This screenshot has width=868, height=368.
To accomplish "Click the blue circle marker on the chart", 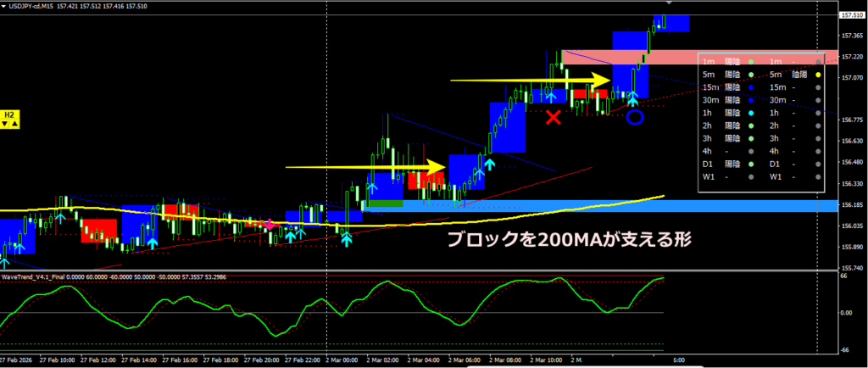I will tap(634, 118).
